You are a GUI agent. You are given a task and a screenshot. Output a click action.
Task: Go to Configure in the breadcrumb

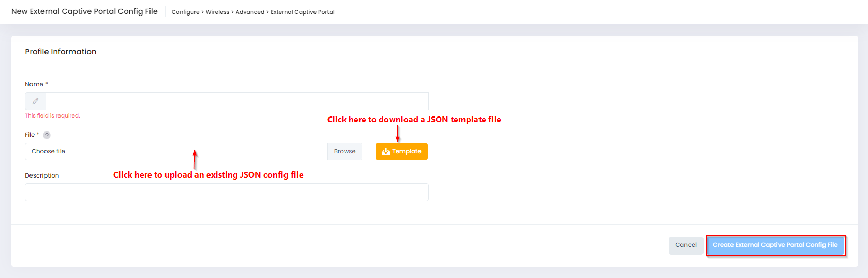pos(185,12)
